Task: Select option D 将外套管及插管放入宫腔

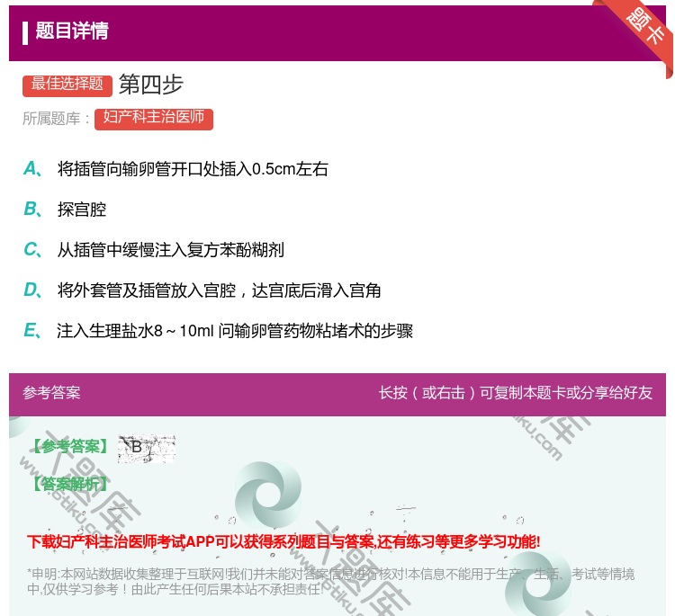Action: (x=219, y=290)
